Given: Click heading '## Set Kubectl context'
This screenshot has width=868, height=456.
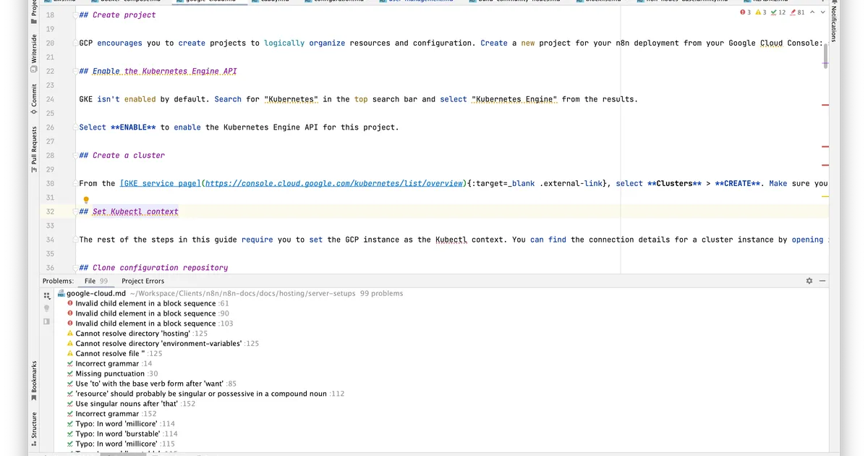Looking at the screenshot, I should point(129,212).
